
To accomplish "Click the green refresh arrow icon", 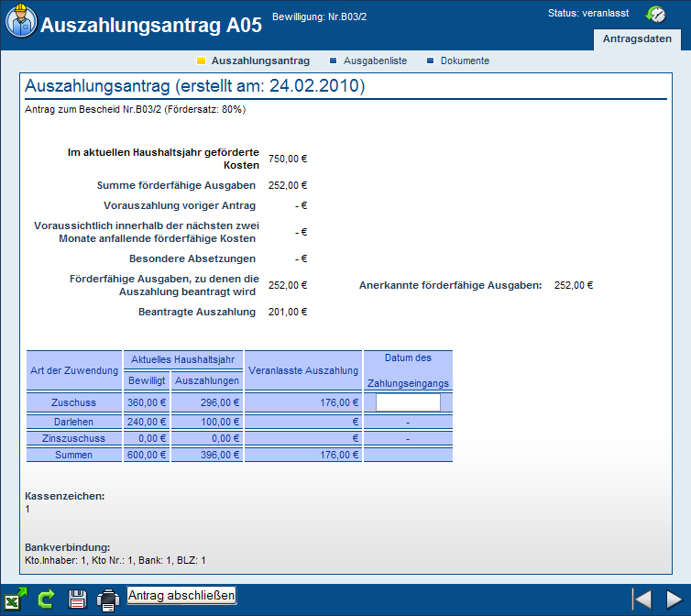I will (x=46, y=599).
